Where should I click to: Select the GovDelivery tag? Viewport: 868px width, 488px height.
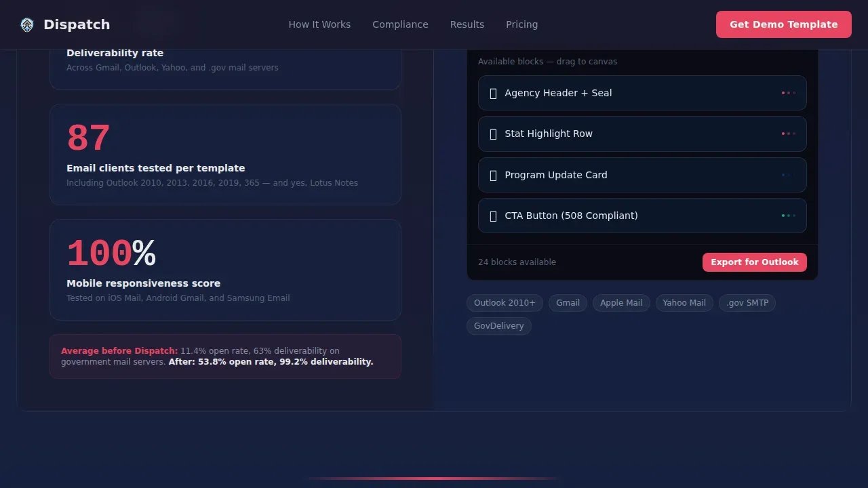[x=499, y=326]
